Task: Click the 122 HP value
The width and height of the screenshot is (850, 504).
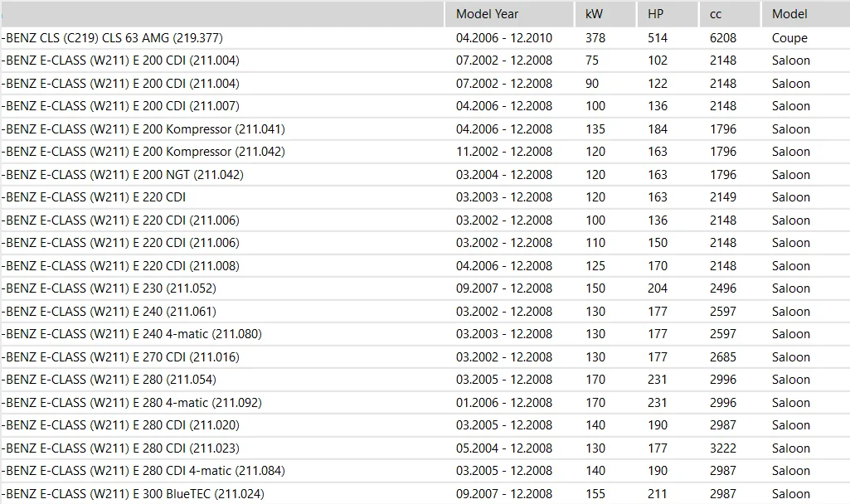Action: click(x=658, y=84)
